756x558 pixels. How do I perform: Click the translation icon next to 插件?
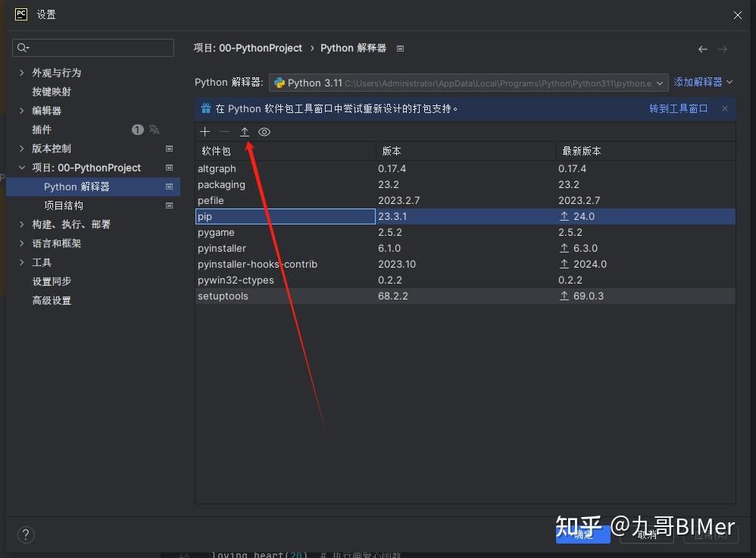click(155, 130)
